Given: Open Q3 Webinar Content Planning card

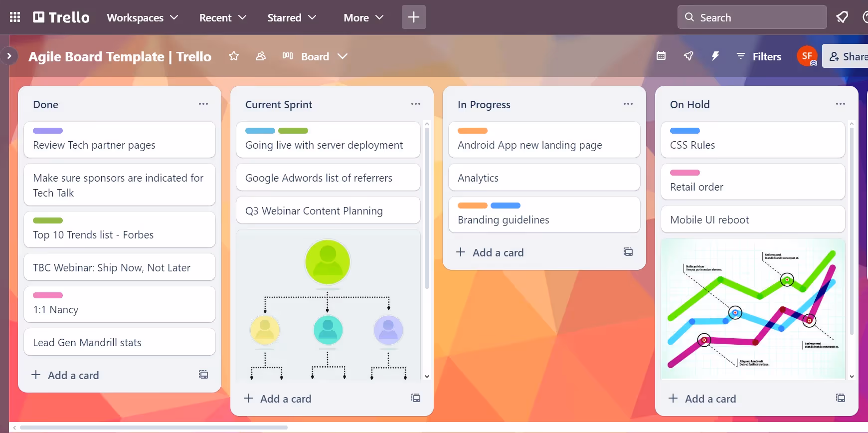Looking at the screenshot, I should pos(328,211).
